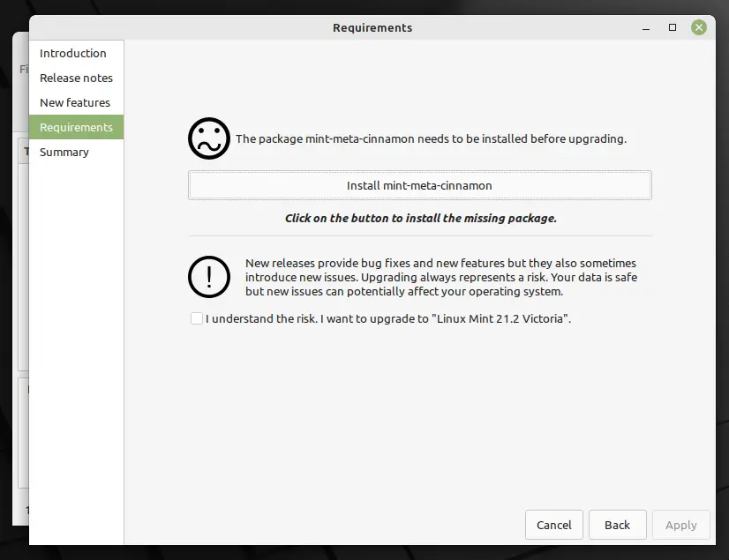Select the Requirements step in sidebar
This screenshot has height=560, width=729.
pyautogui.click(x=76, y=127)
